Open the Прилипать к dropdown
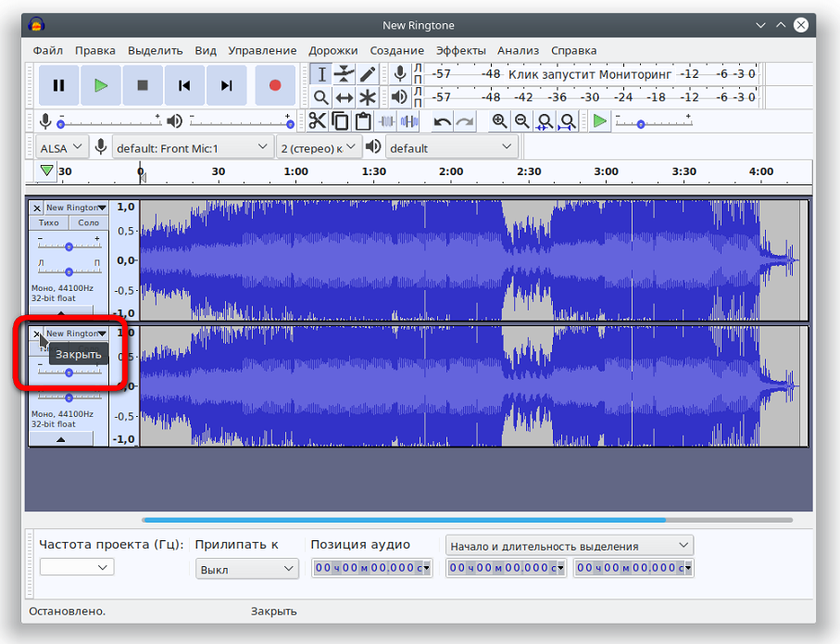The width and height of the screenshot is (840, 644). tap(246, 569)
